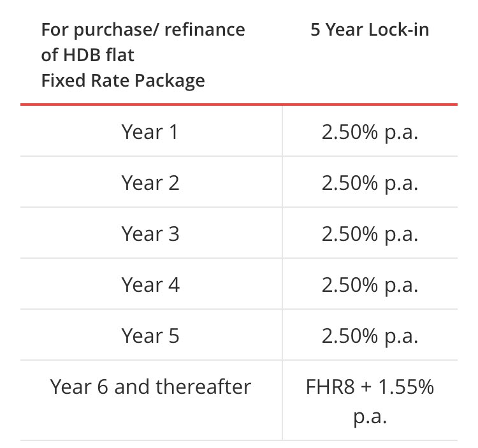Select the "5 Year Lock-in" column header
Image resolution: width=478 pixels, height=448 pixels.
[x=370, y=30]
